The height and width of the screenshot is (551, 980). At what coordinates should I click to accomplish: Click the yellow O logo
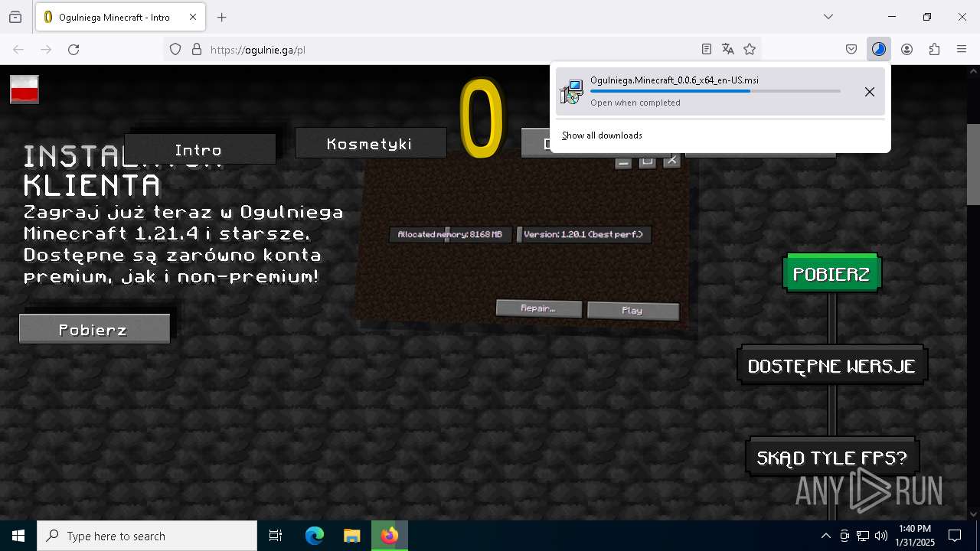[482, 119]
